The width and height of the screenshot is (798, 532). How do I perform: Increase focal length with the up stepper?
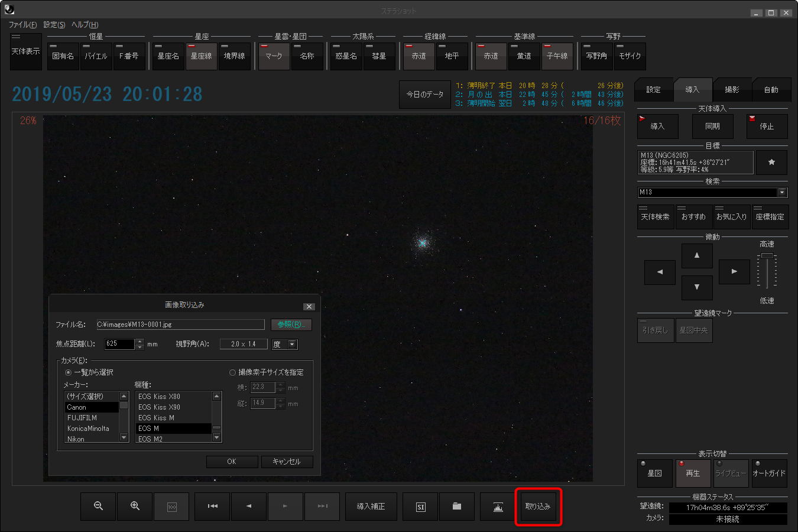click(x=140, y=341)
